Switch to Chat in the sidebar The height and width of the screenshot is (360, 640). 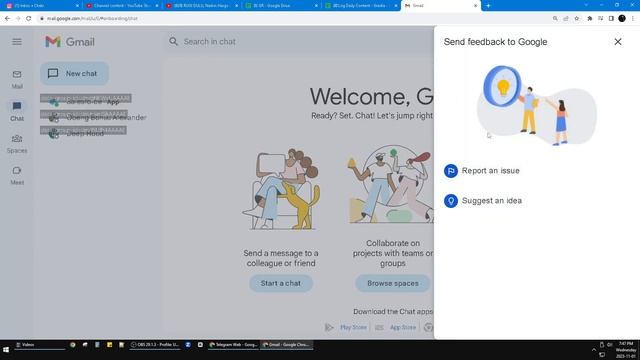tap(17, 111)
